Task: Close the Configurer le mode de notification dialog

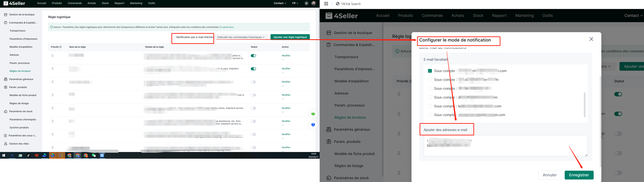Action: point(591,39)
